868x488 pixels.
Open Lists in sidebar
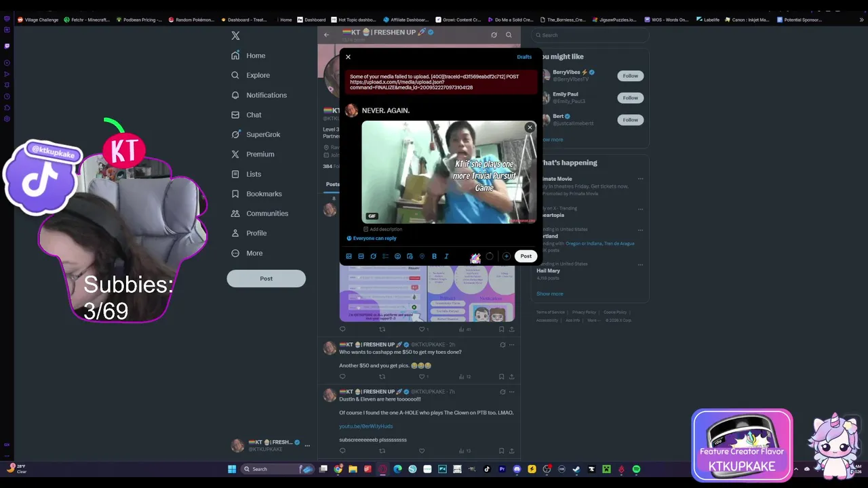click(246, 174)
